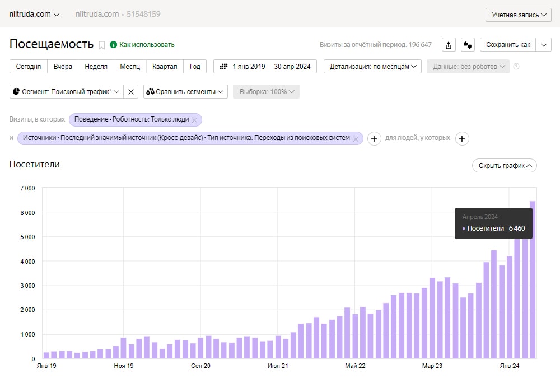Click the Визиты, в которых label
This screenshot has height=392, width=560.
pos(37,119)
